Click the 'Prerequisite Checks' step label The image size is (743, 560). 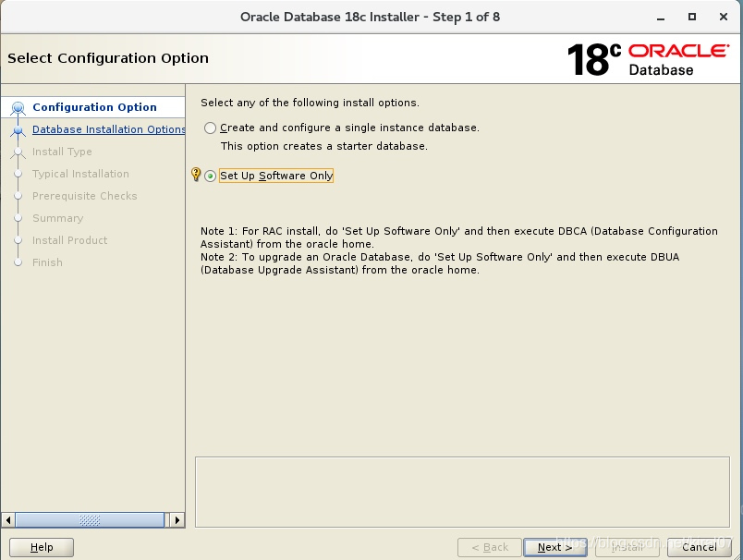pyautogui.click(x=85, y=196)
